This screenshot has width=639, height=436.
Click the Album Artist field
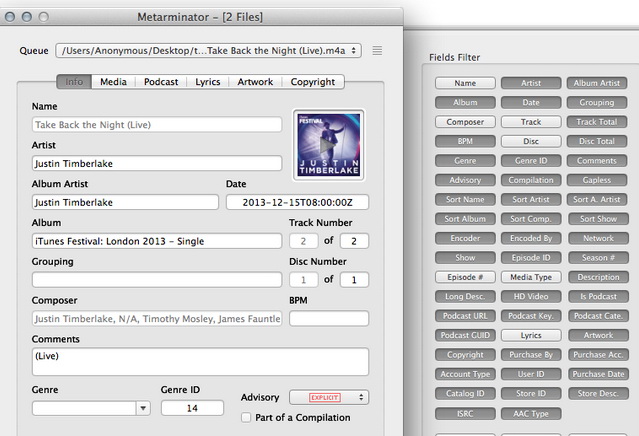pos(125,202)
